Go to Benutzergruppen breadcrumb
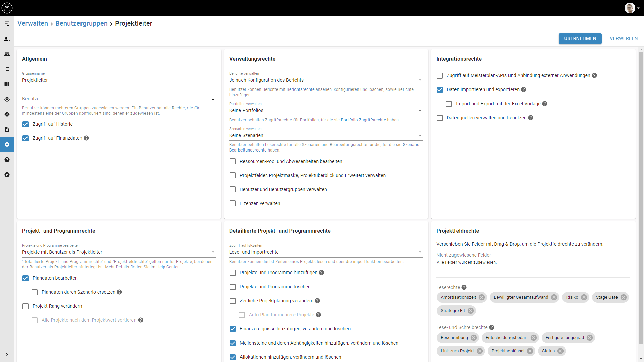Viewport: 644px width, 362px height. coord(82,23)
